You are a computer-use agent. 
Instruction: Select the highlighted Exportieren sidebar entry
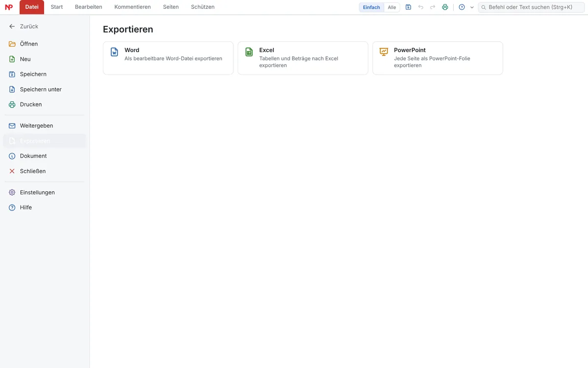(x=45, y=141)
